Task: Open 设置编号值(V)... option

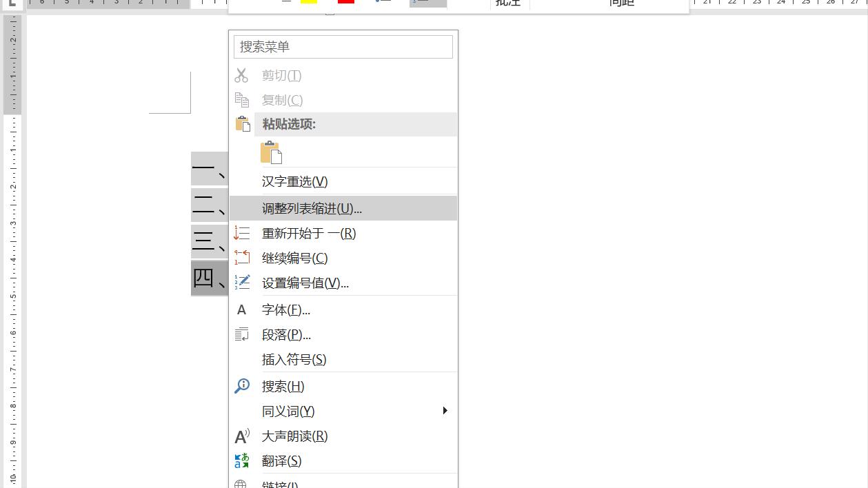Action: pyautogui.click(x=343, y=283)
